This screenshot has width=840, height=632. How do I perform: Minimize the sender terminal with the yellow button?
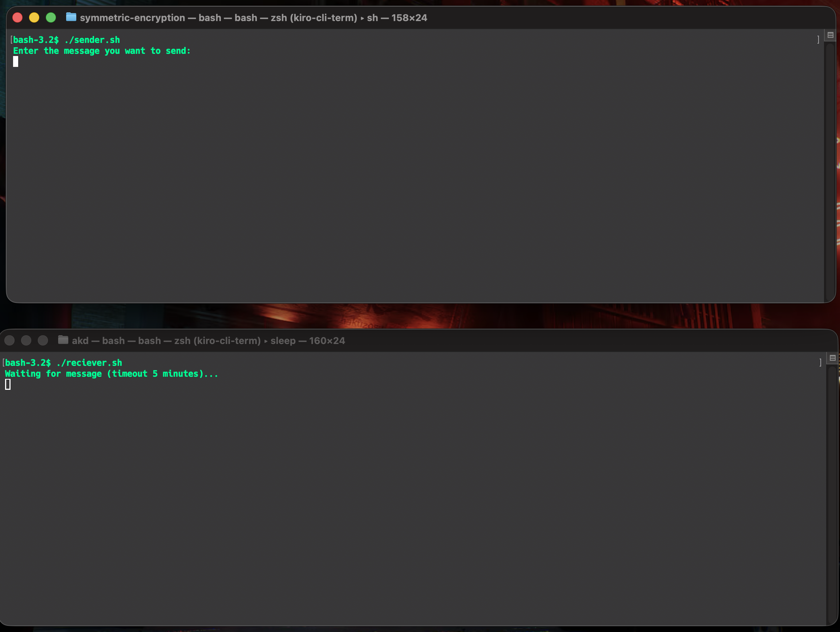click(34, 17)
